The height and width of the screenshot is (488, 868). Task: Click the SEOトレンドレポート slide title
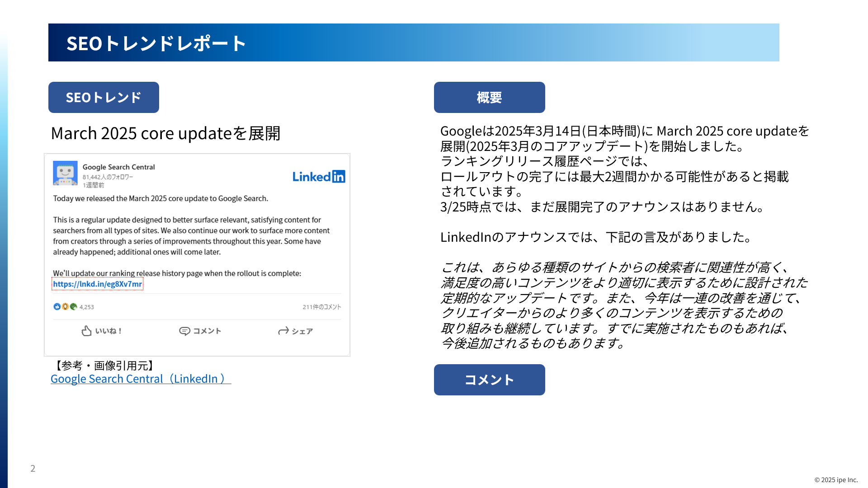point(156,43)
